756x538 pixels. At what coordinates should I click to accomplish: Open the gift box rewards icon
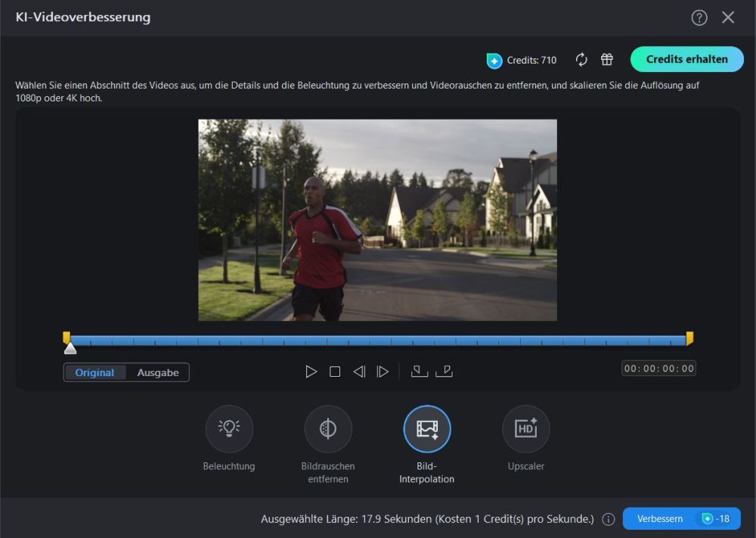pyautogui.click(x=606, y=59)
